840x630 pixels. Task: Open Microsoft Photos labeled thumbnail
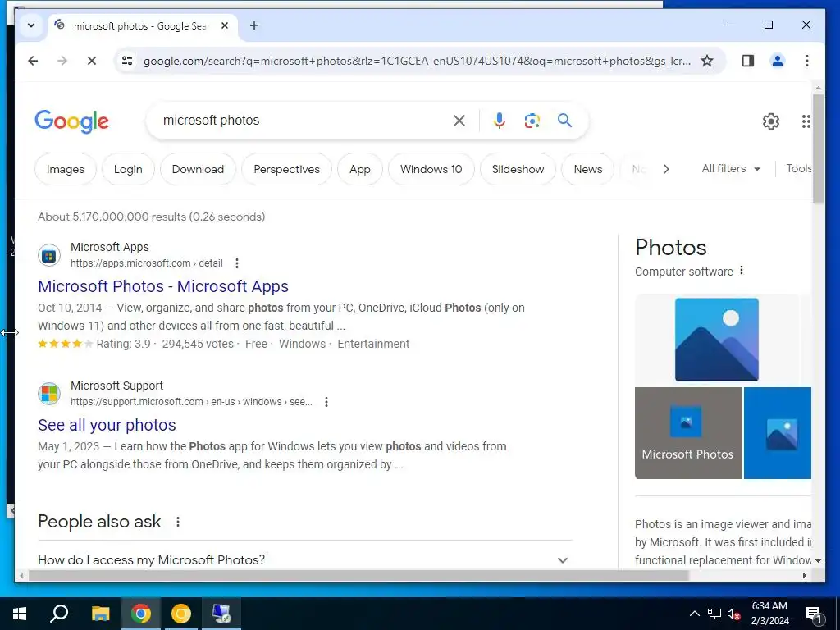click(688, 433)
